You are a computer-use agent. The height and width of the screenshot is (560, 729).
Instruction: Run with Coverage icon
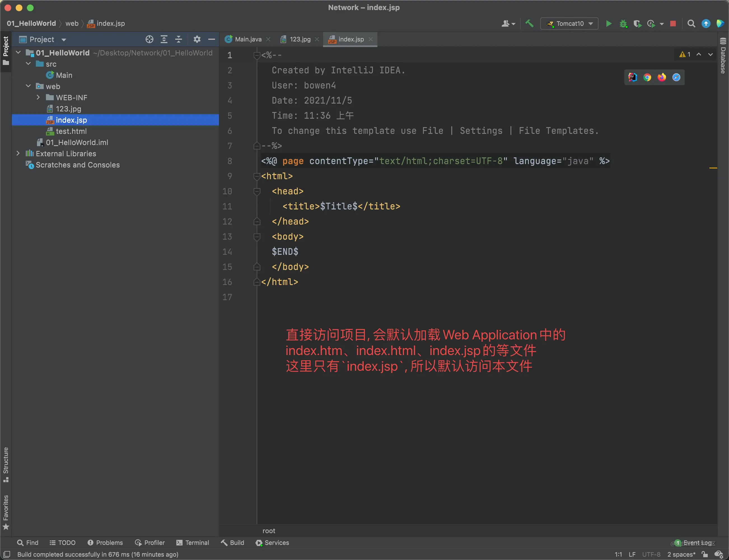pos(637,24)
